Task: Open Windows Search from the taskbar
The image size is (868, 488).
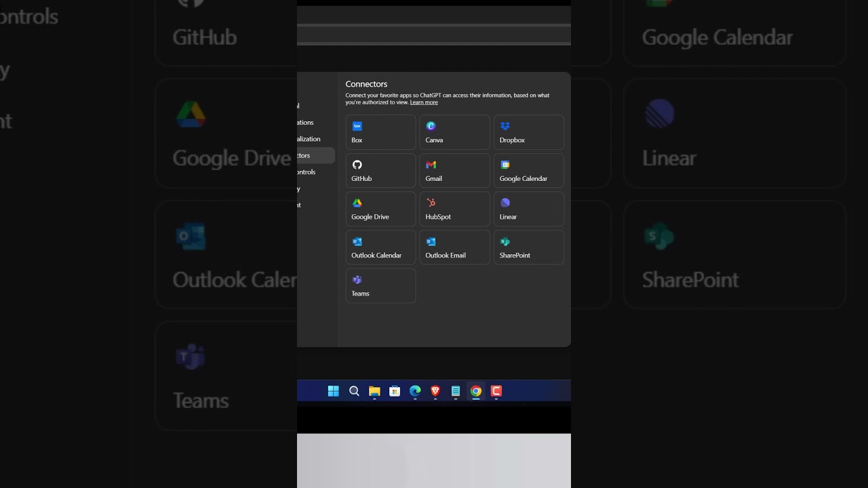Action: coord(354,391)
